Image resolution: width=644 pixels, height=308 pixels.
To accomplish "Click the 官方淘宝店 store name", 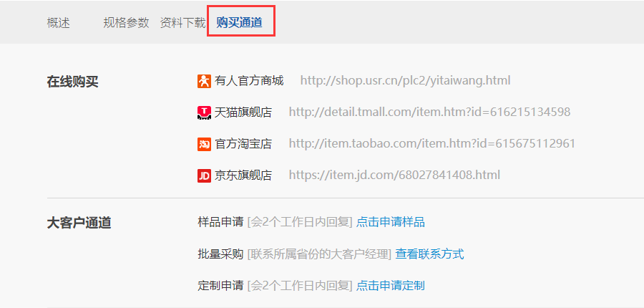I will pyautogui.click(x=243, y=144).
